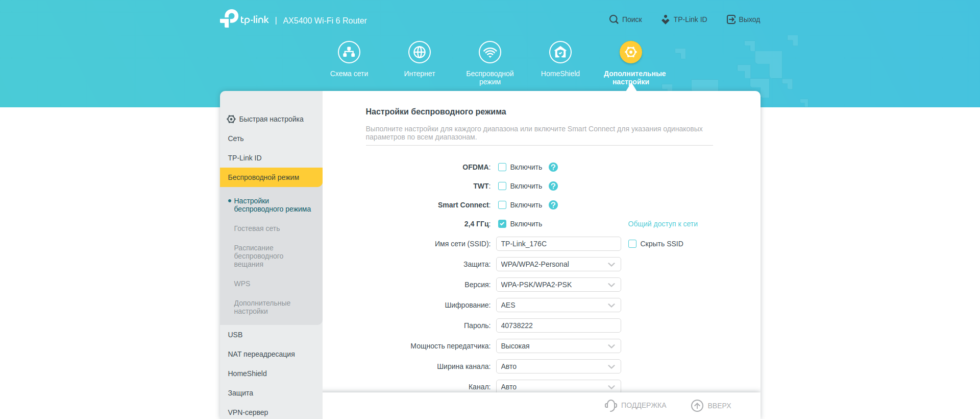Image resolution: width=980 pixels, height=419 pixels.
Task: Click the SSID network name input field
Action: [558, 244]
